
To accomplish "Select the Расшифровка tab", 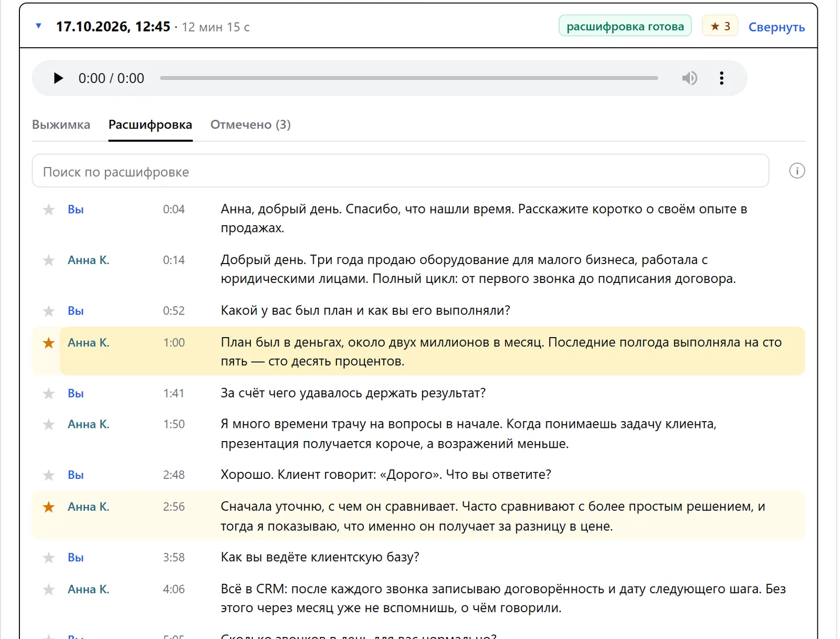I will (150, 124).
